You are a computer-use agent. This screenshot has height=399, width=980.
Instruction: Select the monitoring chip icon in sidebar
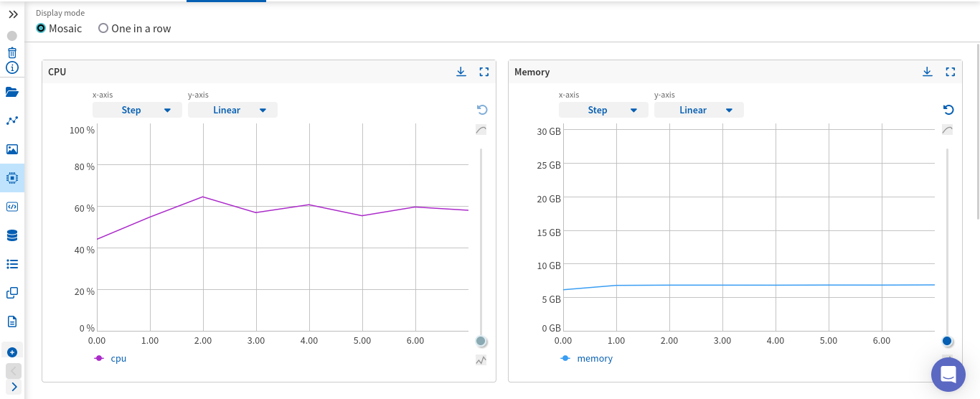coord(12,177)
